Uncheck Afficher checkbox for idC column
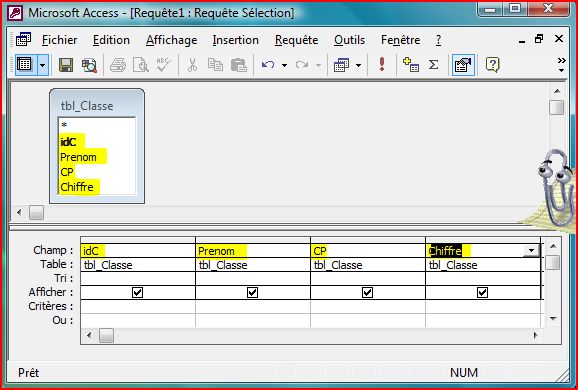Screen dimensions: 578x390 click(x=137, y=292)
